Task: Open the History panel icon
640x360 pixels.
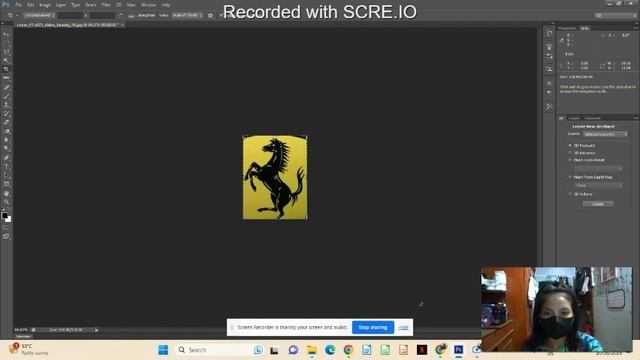Action: click(549, 33)
